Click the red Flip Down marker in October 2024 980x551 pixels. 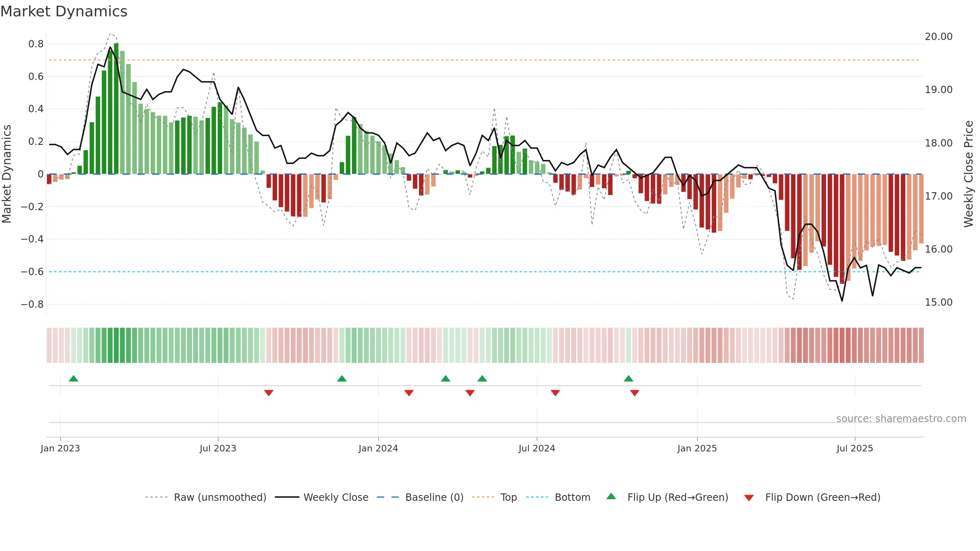635,393
